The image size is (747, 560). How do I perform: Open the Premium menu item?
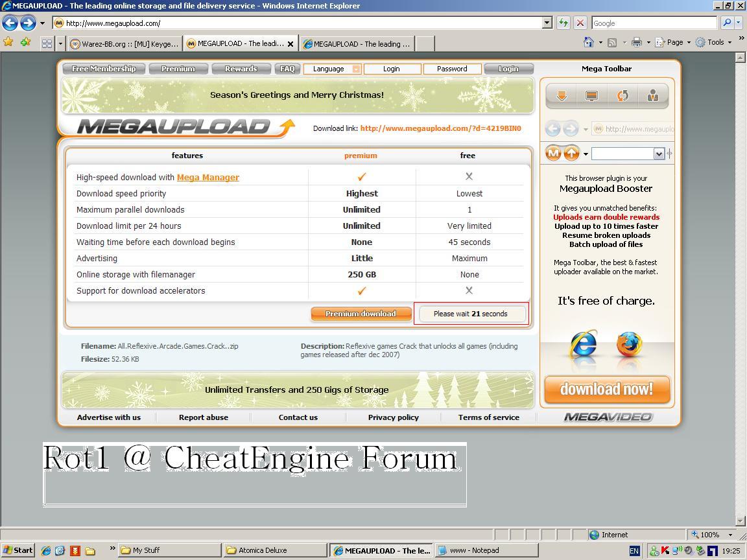tap(178, 69)
